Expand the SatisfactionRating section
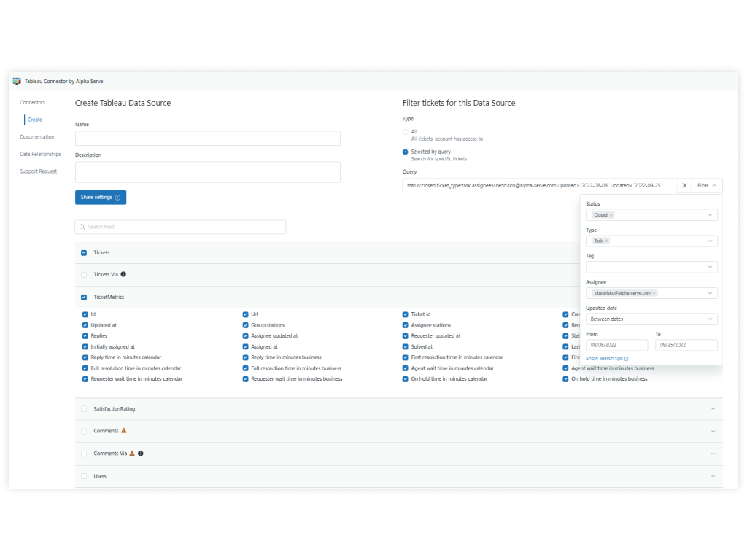Viewport: 747px width, 560px height. 713,409
